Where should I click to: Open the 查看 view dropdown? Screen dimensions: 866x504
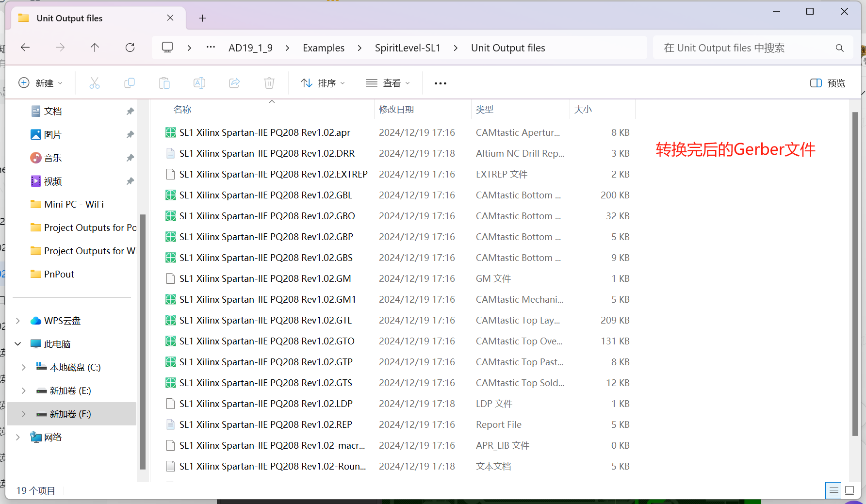click(388, 83)
